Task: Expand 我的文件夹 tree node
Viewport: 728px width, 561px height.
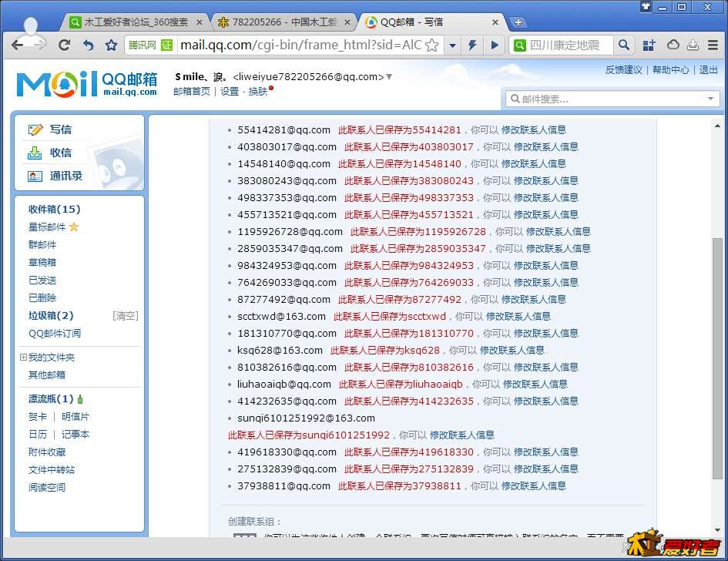Action: click(x=23, y=357)
